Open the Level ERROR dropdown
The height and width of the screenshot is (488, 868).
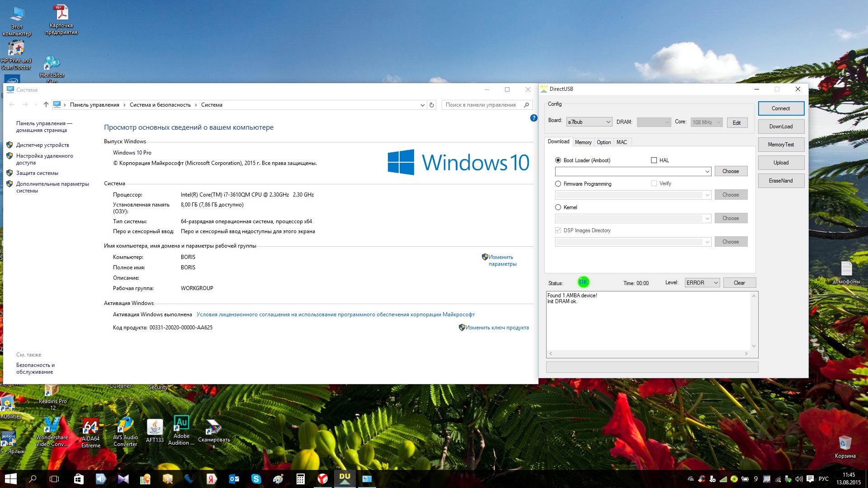tap(716, 283)
